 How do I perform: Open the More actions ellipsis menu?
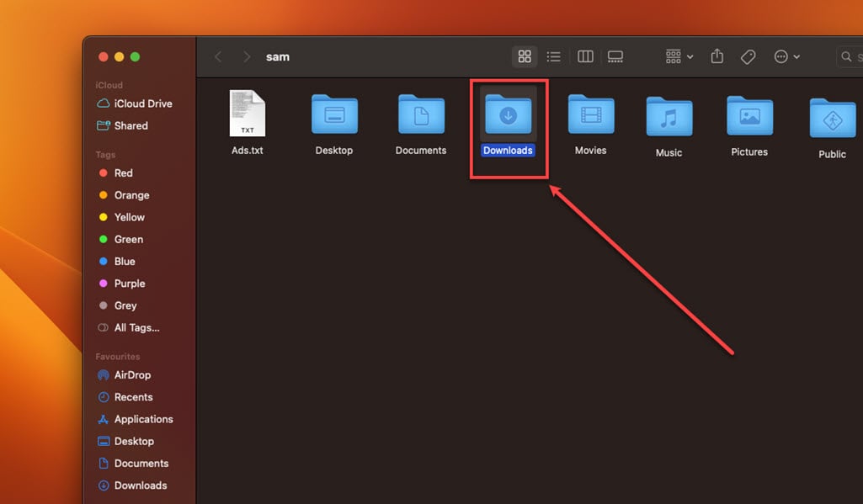[x=786, y=56]
